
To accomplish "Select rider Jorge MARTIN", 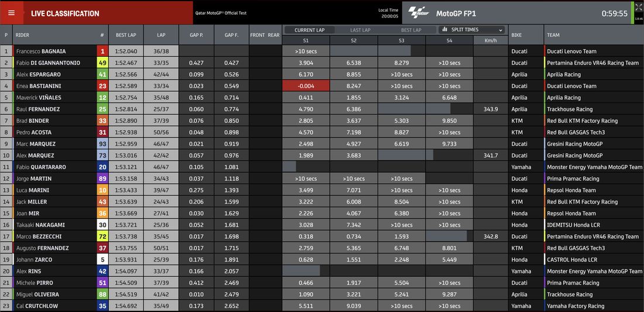I will (x=34, y=179).
